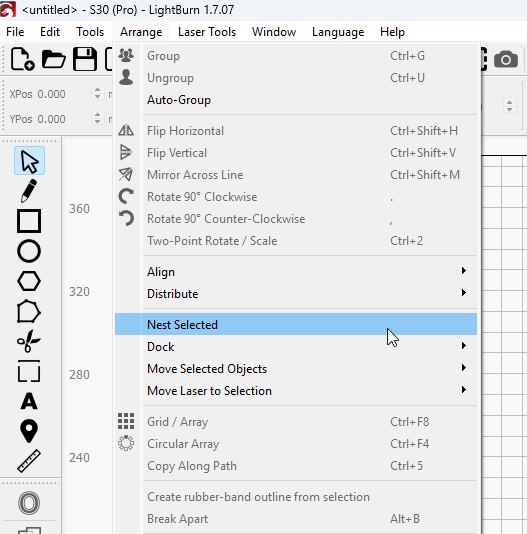Open the Laser Tools menu

point(207,32)
